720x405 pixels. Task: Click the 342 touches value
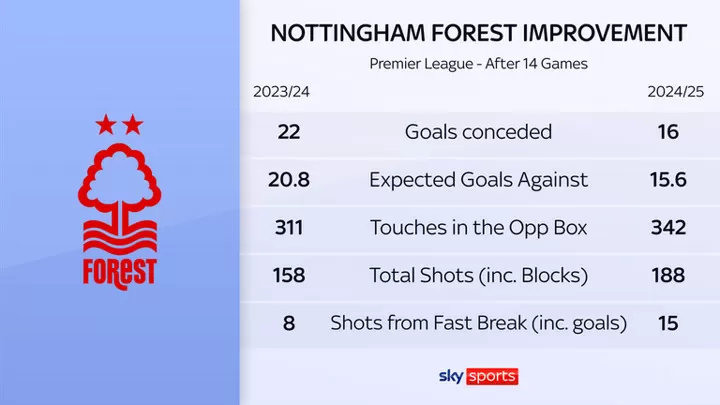(668, 228)
